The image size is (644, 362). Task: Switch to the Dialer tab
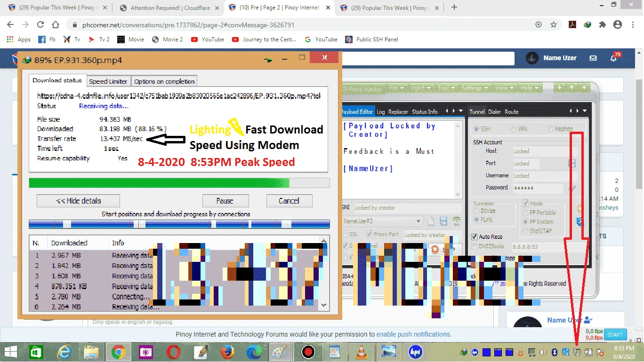[495, 112]
